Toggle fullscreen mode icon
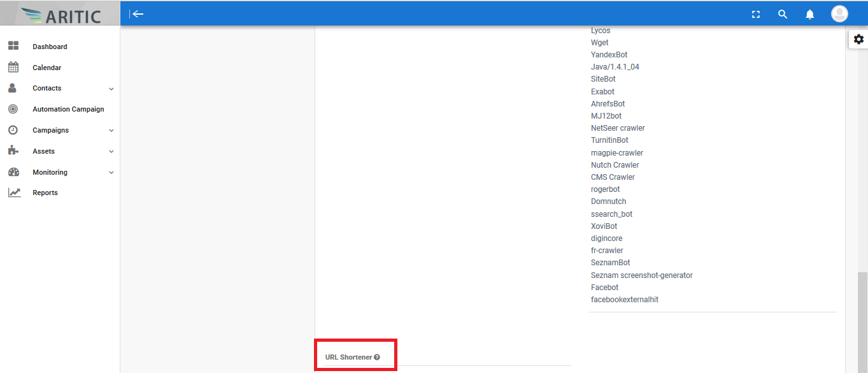Screen dimensions: 868x373 coord(756,14)
